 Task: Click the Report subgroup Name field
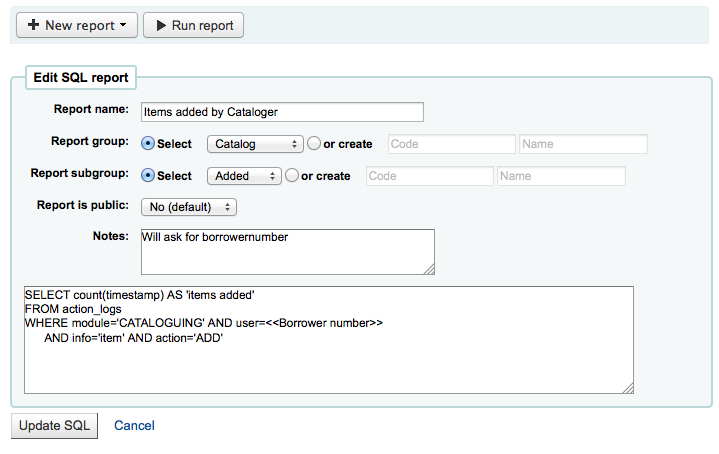(x=560, y=176)
